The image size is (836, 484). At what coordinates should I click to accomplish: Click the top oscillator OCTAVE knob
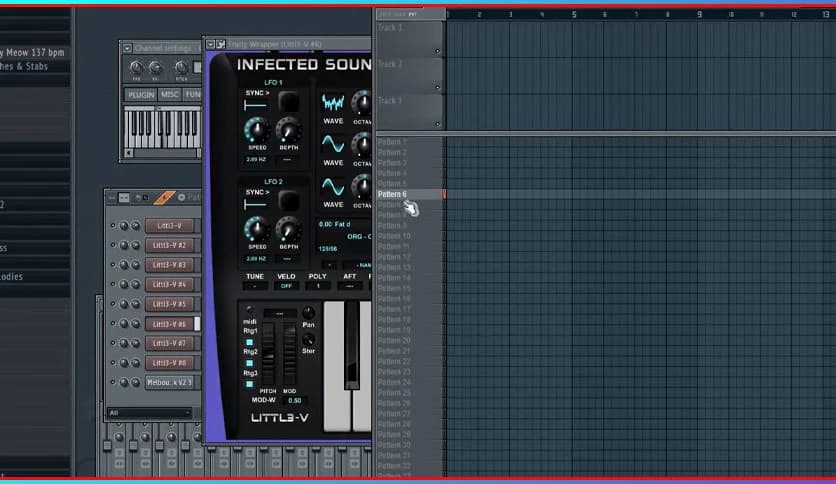362,103
